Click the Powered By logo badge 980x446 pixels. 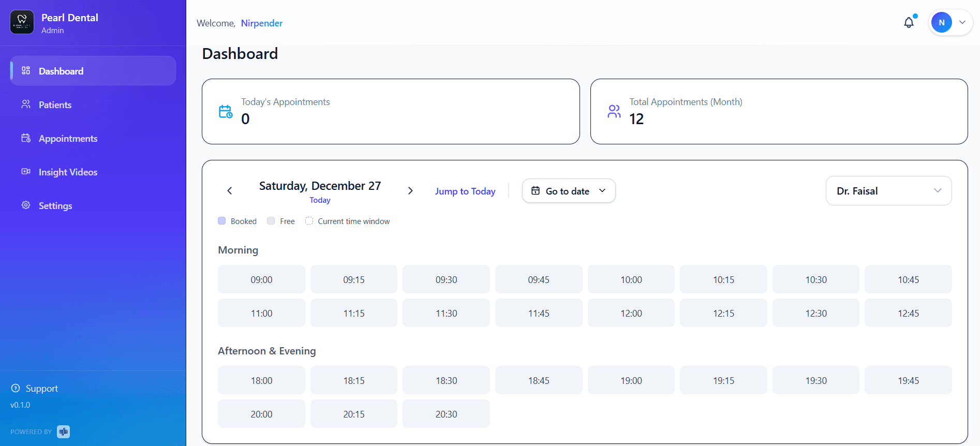tap(64, 432)
